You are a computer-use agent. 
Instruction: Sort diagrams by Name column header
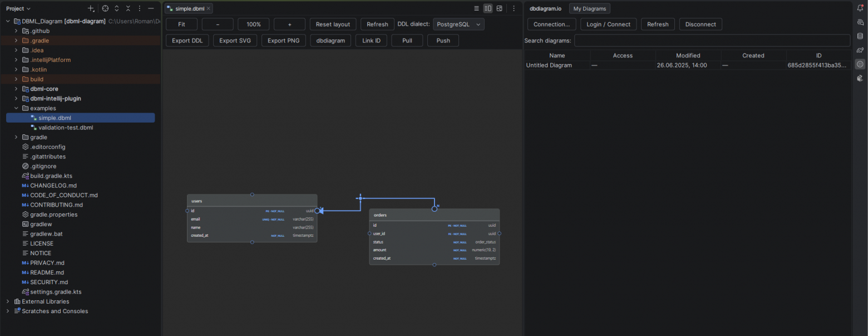[x=557, y=55]
